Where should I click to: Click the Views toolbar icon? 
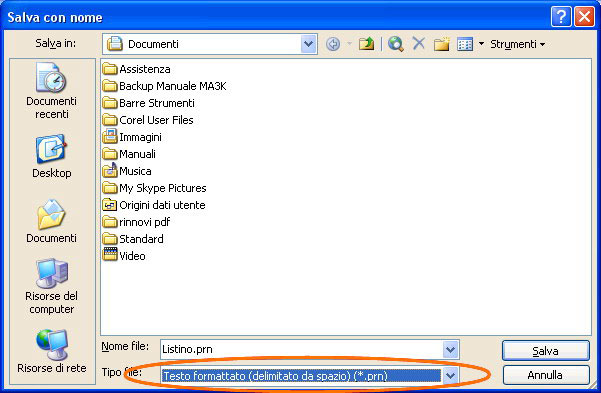465,44
